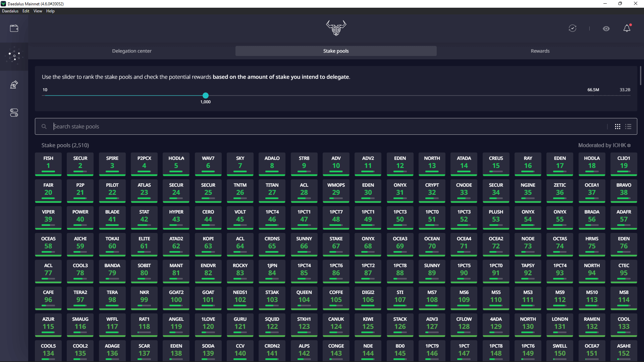Switch to the Delegation center tab
This screenshot has height=362, width=644.
132,51
